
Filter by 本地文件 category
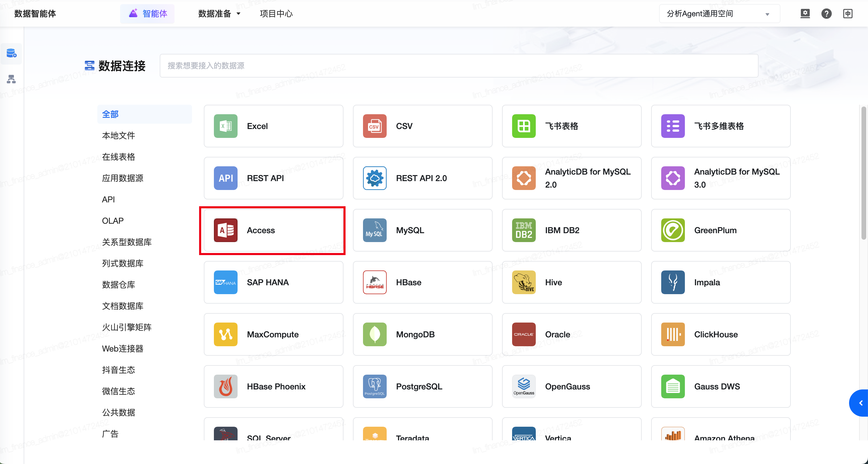[118, 136]
